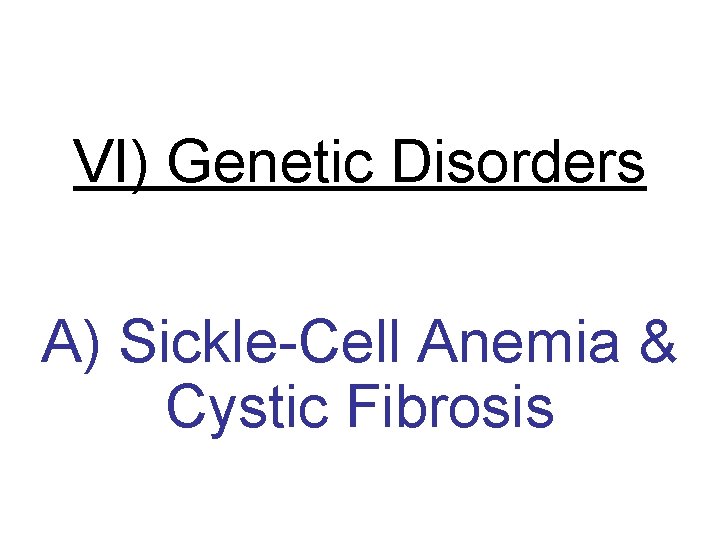
Task: Click the "VI) Genetic Disorders" slide title
Action: (x=360, y=164)
